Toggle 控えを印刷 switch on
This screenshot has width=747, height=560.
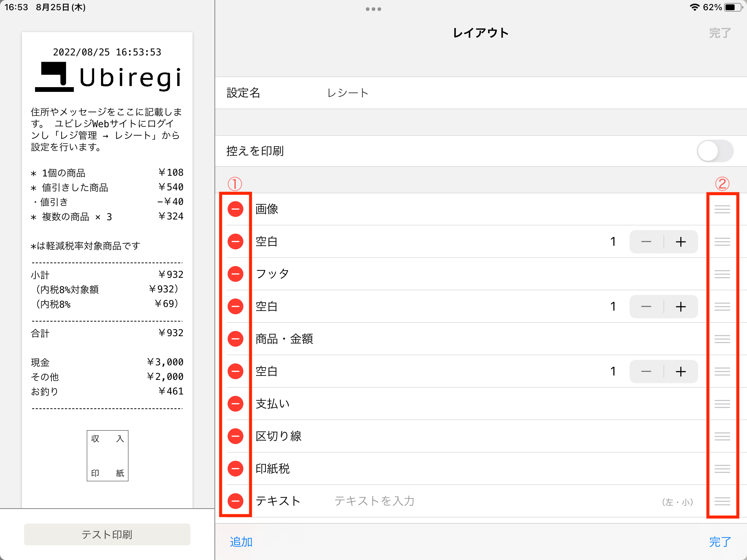715,151
